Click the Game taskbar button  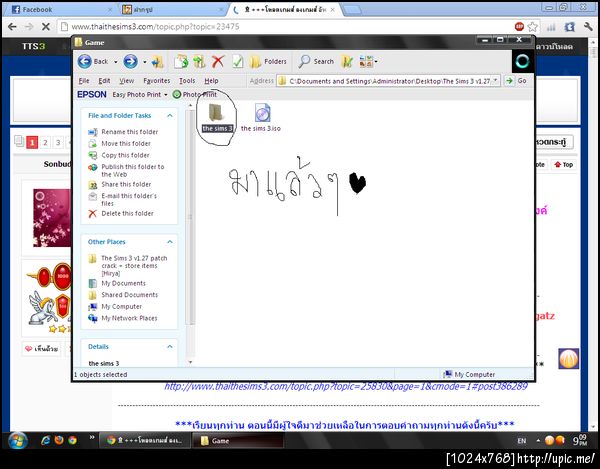(238, 441)
